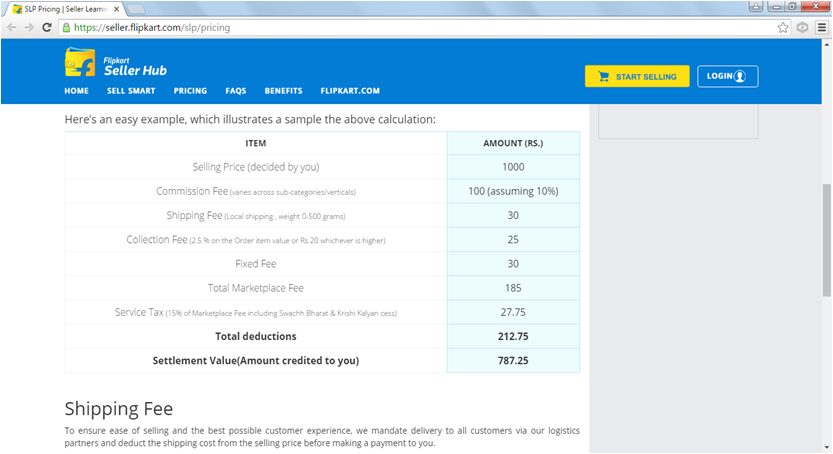Open a new tab button
This screenshot has width=833, height=454.
136,9
